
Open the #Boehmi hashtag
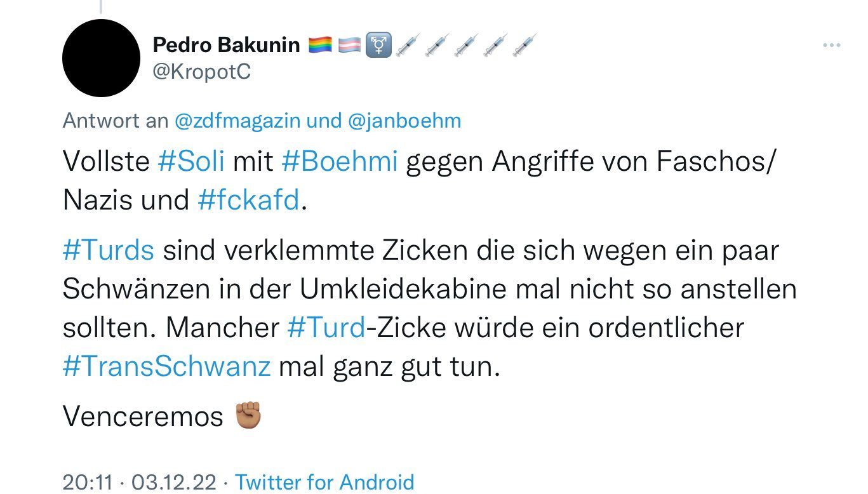[x=339, y=162]
